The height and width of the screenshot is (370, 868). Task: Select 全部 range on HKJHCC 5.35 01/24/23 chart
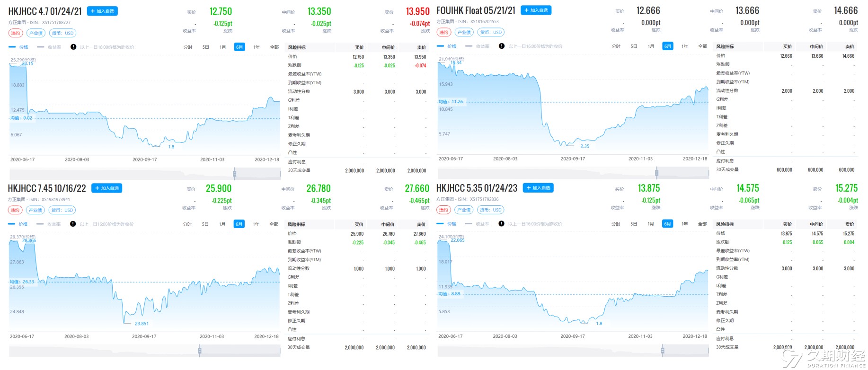(x=702, y=223)
